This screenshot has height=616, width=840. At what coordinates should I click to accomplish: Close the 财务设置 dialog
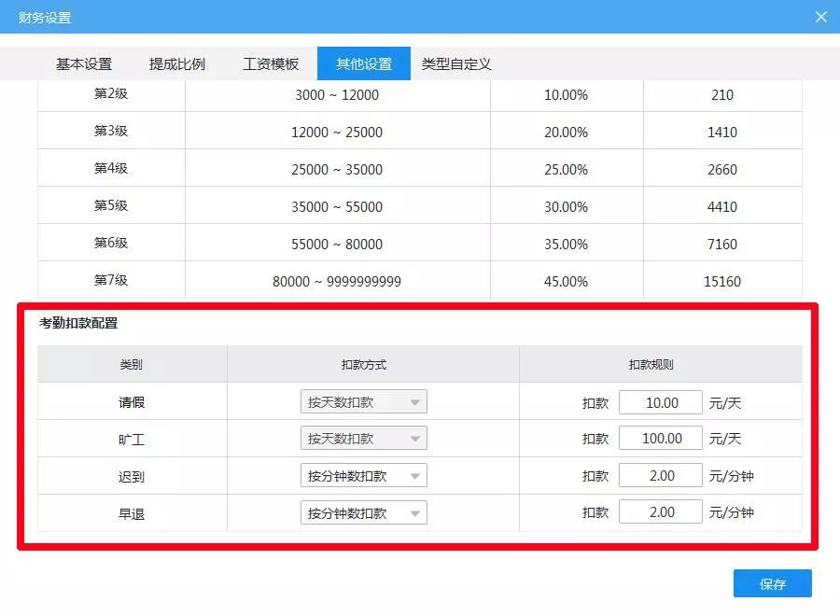click(820, 16)
